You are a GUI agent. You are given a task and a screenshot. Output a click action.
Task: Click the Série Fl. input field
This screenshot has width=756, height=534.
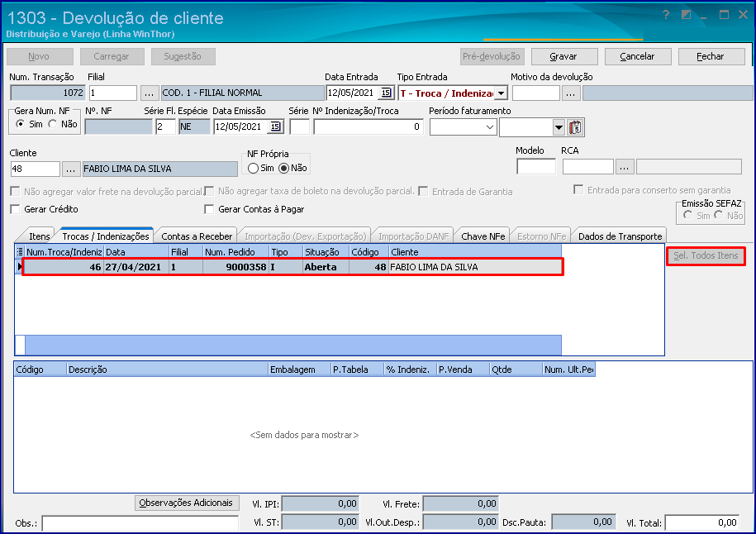(x=165, y=126)
